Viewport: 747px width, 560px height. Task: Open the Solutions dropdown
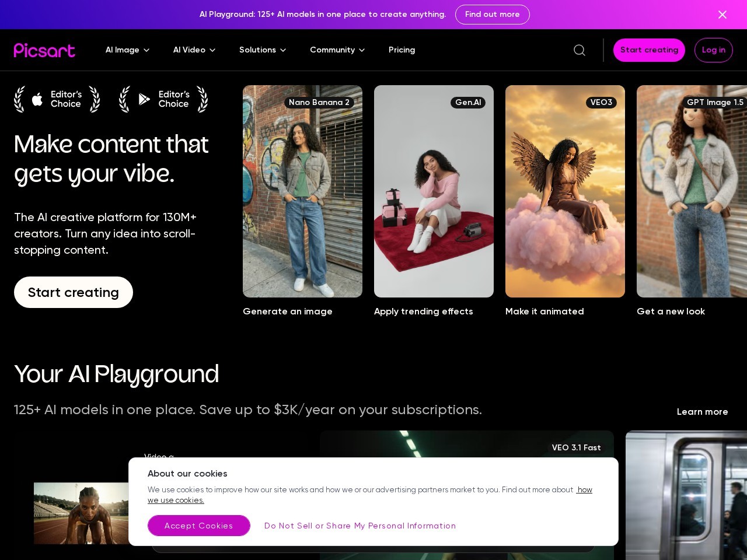[x=262, y=50]
